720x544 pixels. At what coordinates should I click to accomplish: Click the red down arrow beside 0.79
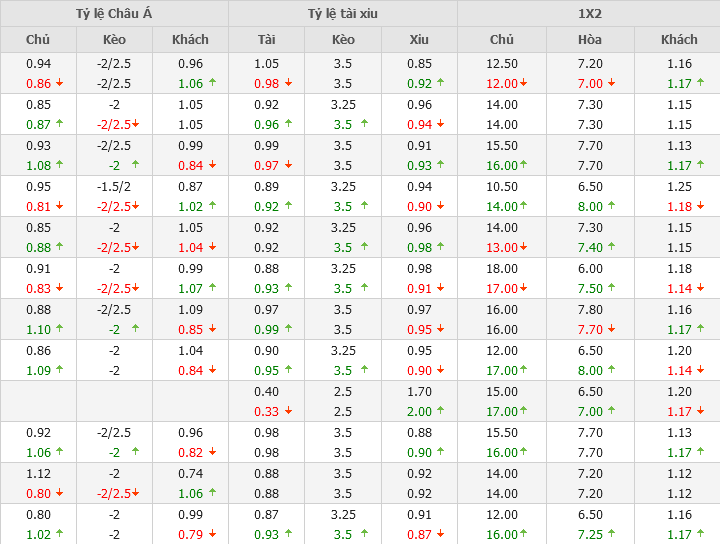[212, 534]
